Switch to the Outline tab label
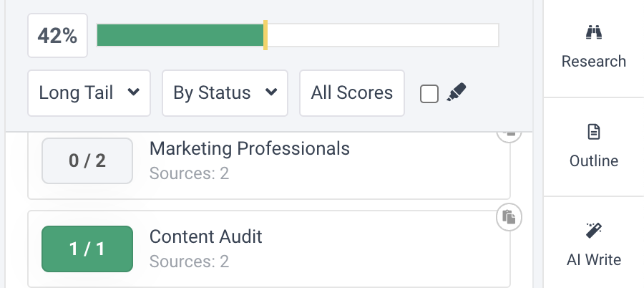Viewport: 644px width, 288px height. pyautogui.click(x=593, y=160)
